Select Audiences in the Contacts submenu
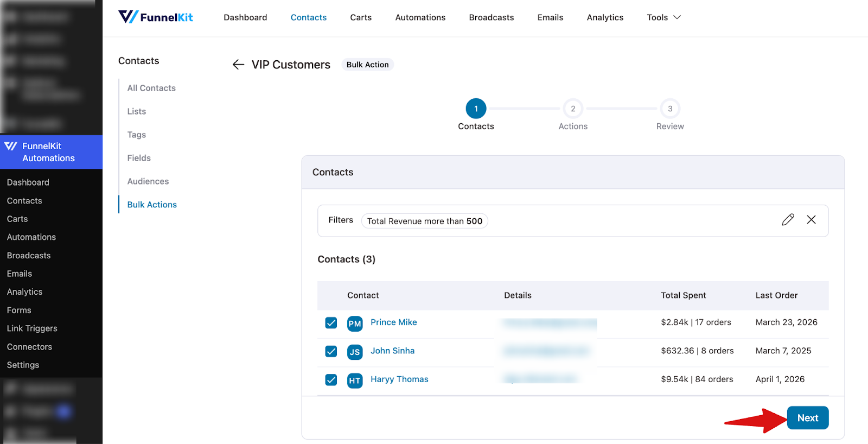 148,181
